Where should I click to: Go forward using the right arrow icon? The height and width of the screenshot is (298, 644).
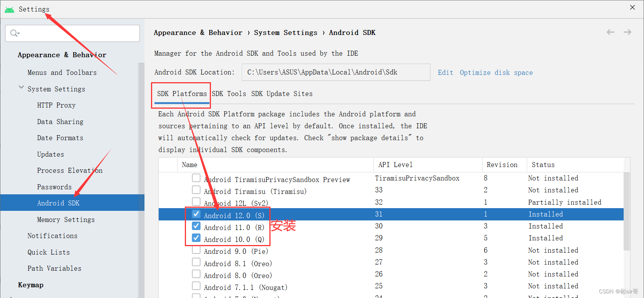point(627,32)
